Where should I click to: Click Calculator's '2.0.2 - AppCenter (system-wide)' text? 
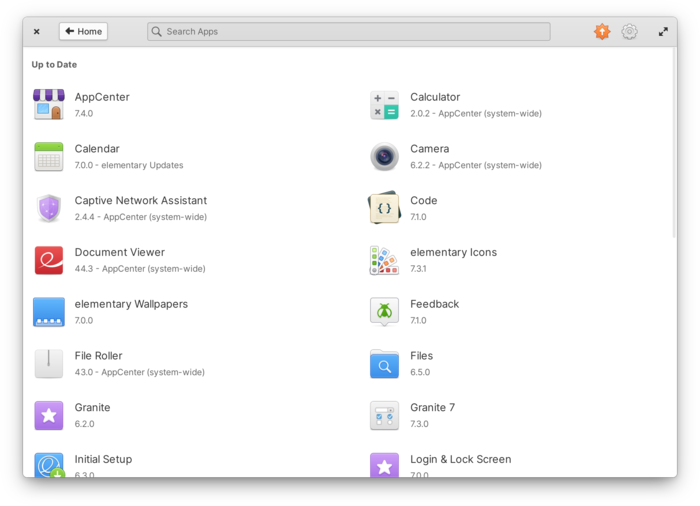point(476,113)
